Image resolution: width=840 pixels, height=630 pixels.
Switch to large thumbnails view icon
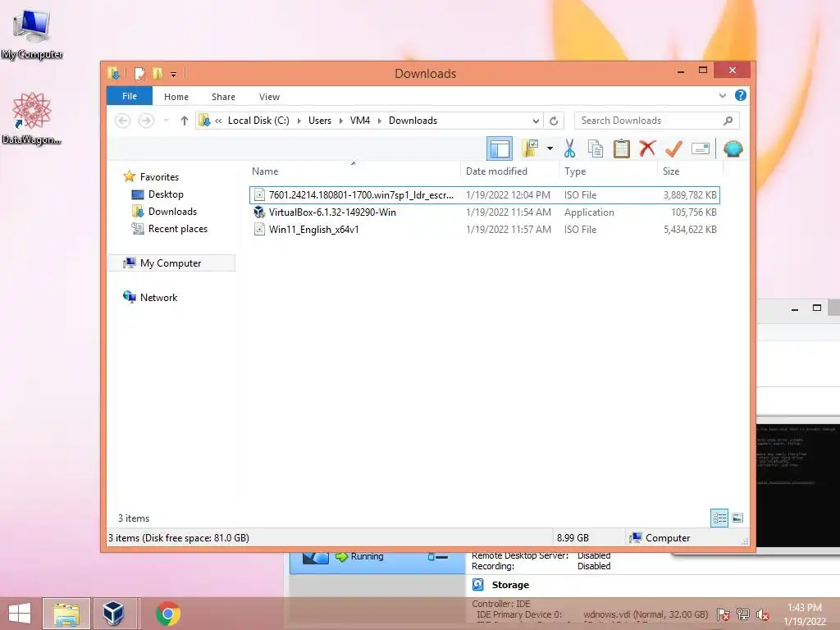coord(737,518)
